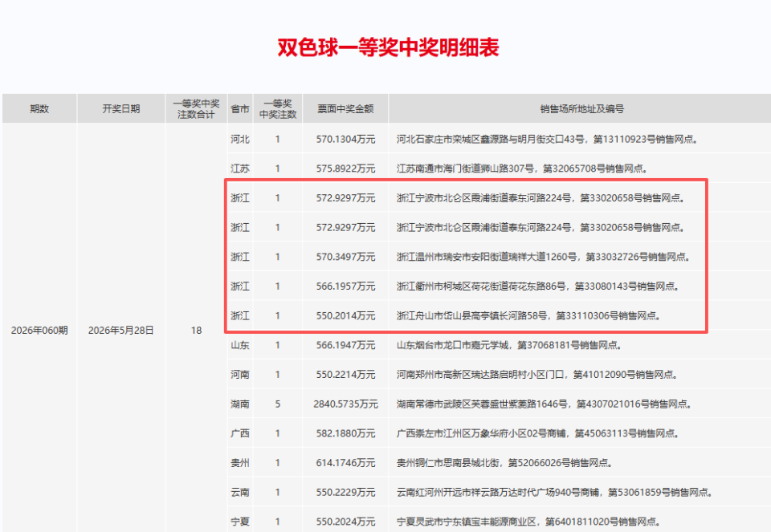The height and width of the screenshot is (532, 771).
Task: Select the 浙江温州市瑞安市 address, outlet 33032726
Action: coord(544,257)
